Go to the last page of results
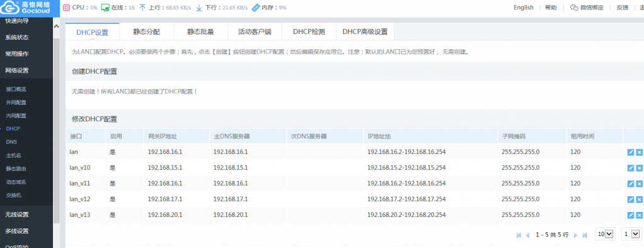 pos(585,235)
